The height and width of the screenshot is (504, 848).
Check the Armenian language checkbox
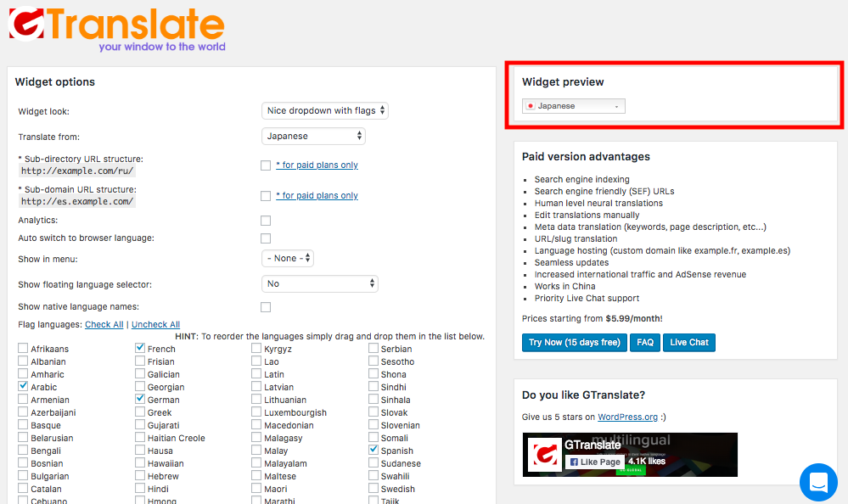[23, 399]
